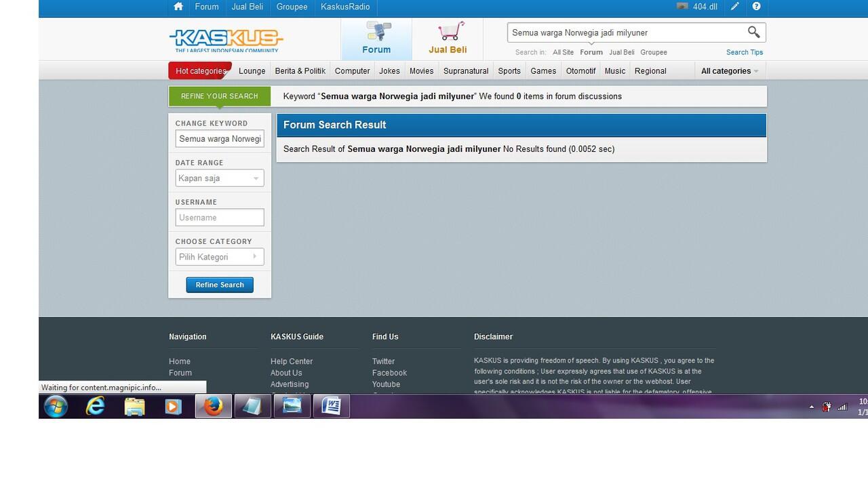
Task: Open Jual Beli in top bar
Action: [x=248, y=7]
